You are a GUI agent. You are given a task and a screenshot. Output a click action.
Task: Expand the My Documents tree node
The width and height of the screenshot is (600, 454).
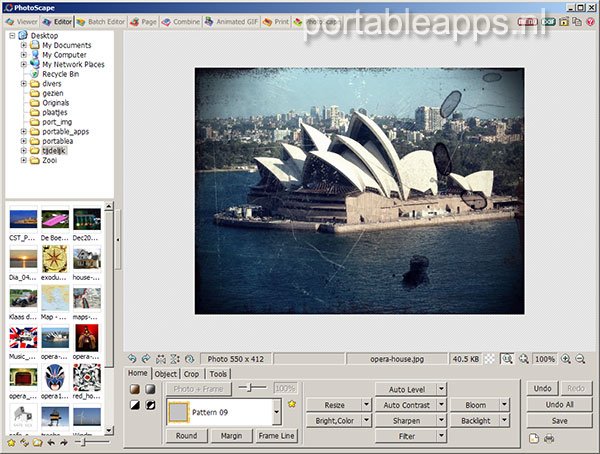(23, 45)
